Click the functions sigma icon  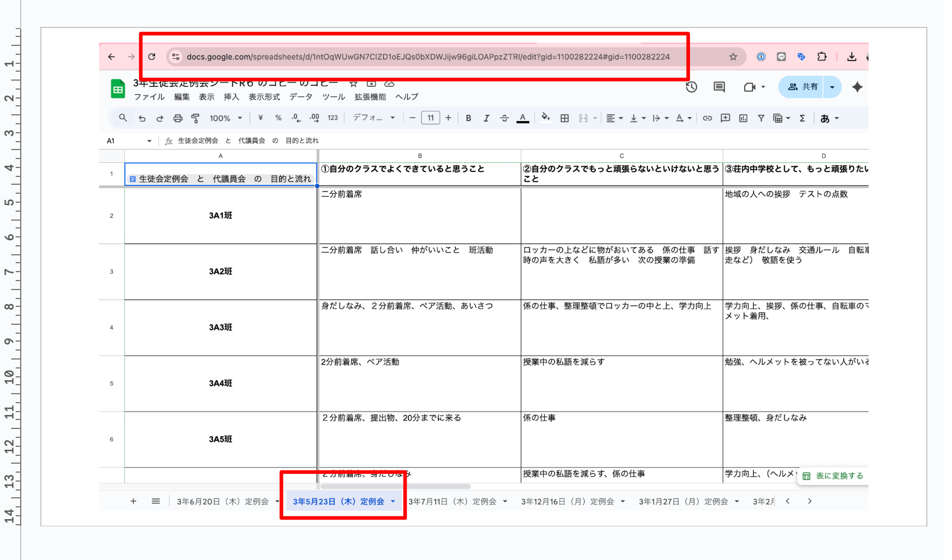[802, 118]
